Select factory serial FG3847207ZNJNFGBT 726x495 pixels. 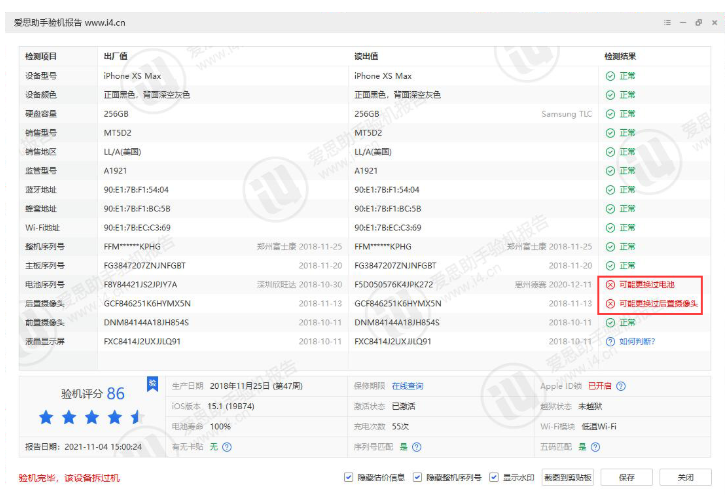pyautogui.click(x=144, y=266)
